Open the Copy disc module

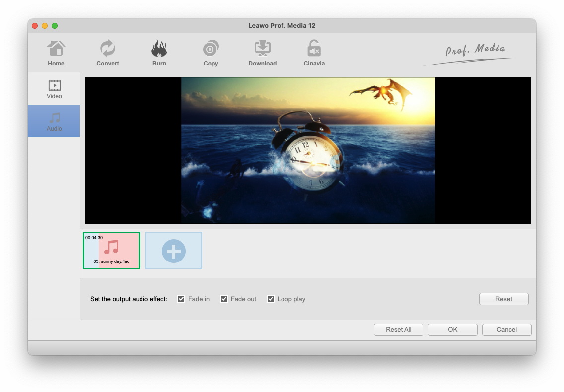coord(211,53)
